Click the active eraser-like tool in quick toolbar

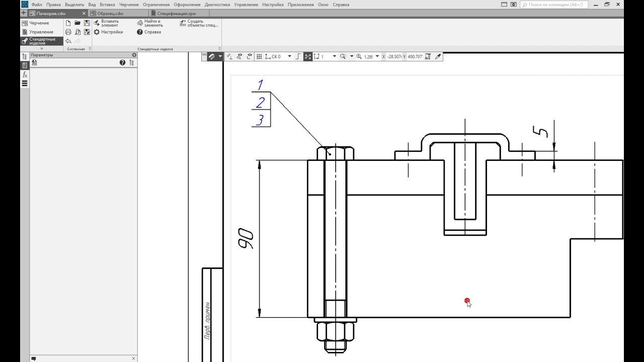(212, 57)
